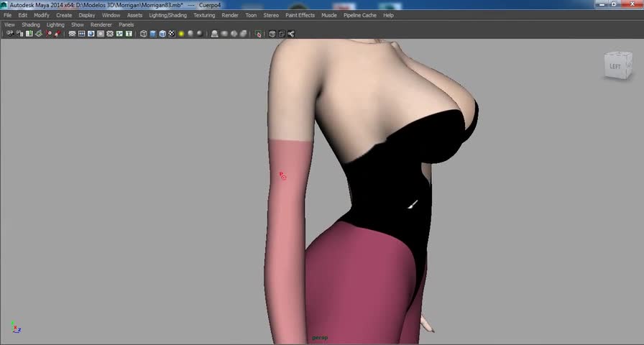This screenshot has width=644, height=345.
Task: Click the Smooth Shade All cube icon
Action: coord(153,34)
